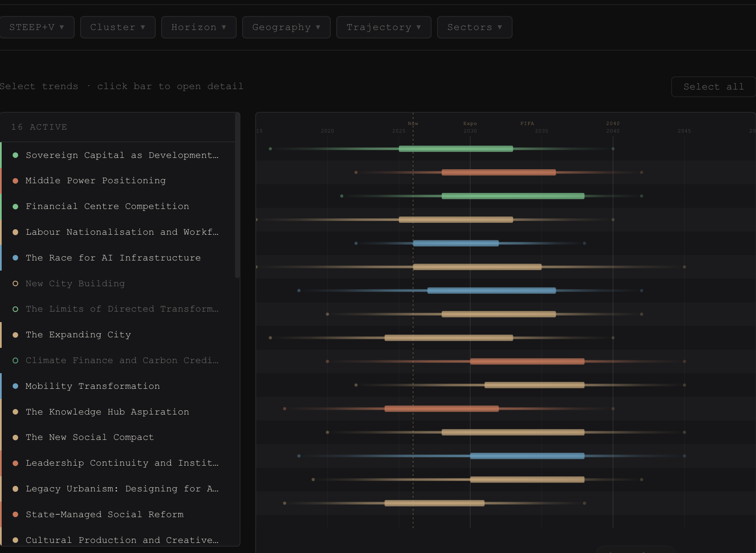Toggle State-Managed Social Reform trend
The height and width of the screenshot is (553, 756).
point(118,515)
